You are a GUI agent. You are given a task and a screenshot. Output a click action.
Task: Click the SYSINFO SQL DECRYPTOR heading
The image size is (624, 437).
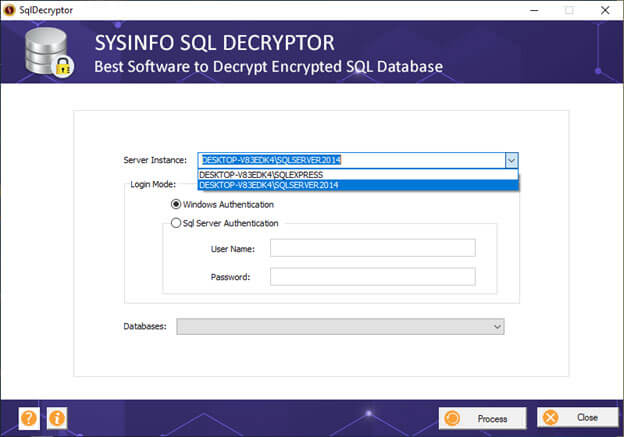[215, 43]
